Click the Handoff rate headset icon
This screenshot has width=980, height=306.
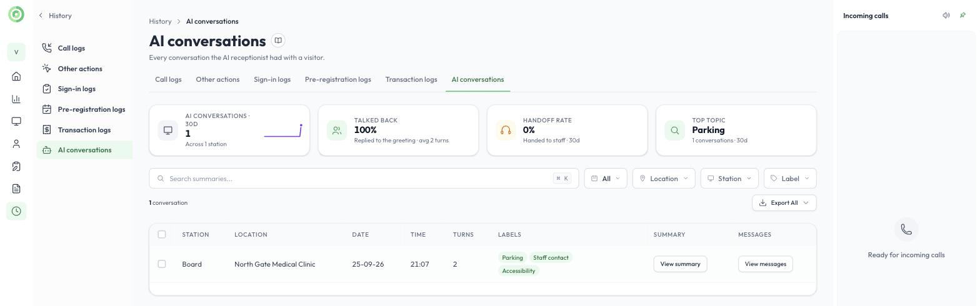(x=506, y=130)
